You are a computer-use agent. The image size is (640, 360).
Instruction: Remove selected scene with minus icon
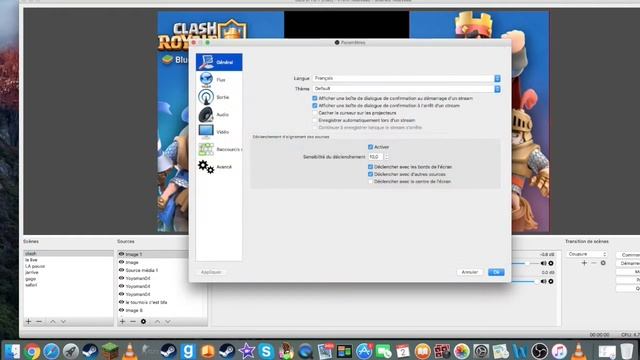[39, 322]
